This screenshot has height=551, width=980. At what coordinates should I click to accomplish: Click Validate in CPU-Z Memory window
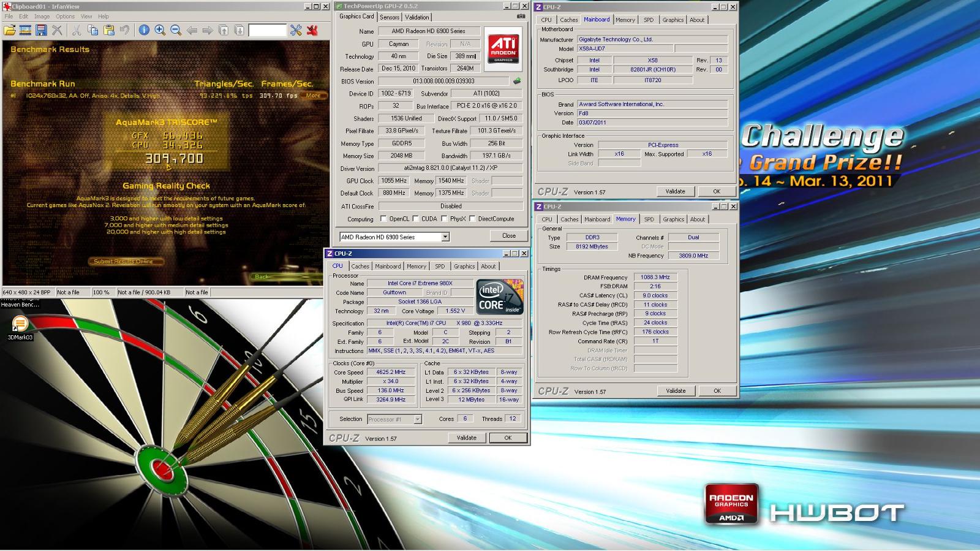[676, 390]
